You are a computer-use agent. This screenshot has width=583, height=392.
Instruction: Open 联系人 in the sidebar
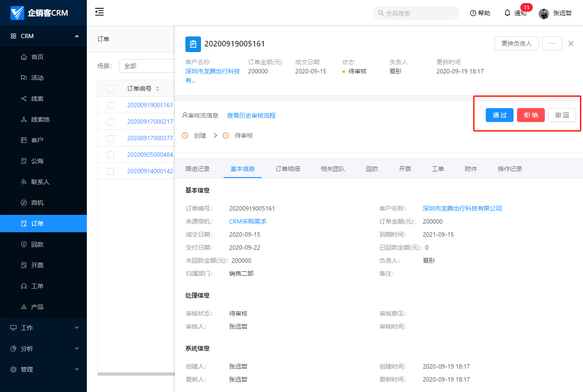coord(40,182)
